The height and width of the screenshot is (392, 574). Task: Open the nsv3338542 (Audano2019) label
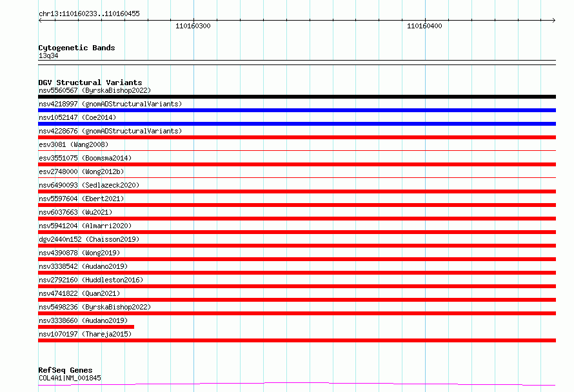click(x=83, y=266)
